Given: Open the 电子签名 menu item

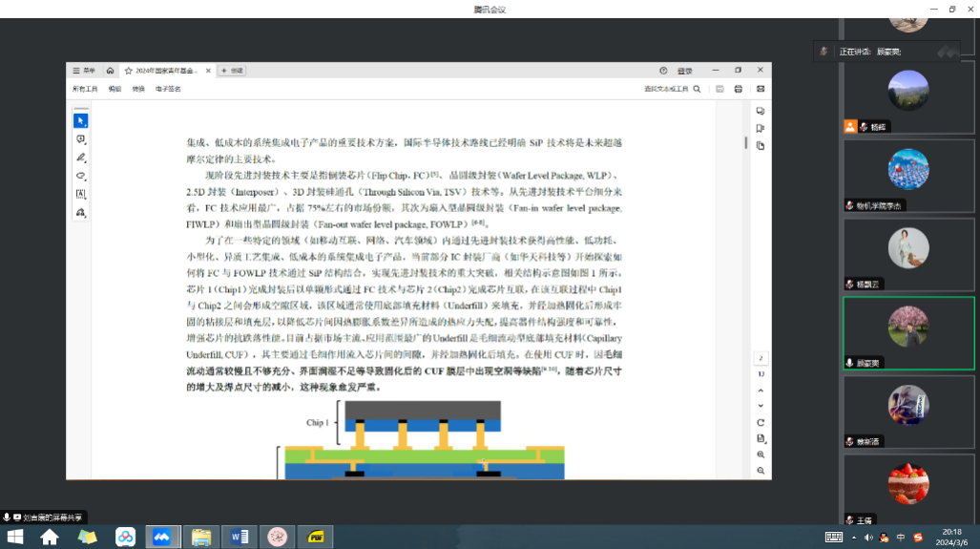Looking at the screenshot, I should pyautogui.click(x=168, y=89).
